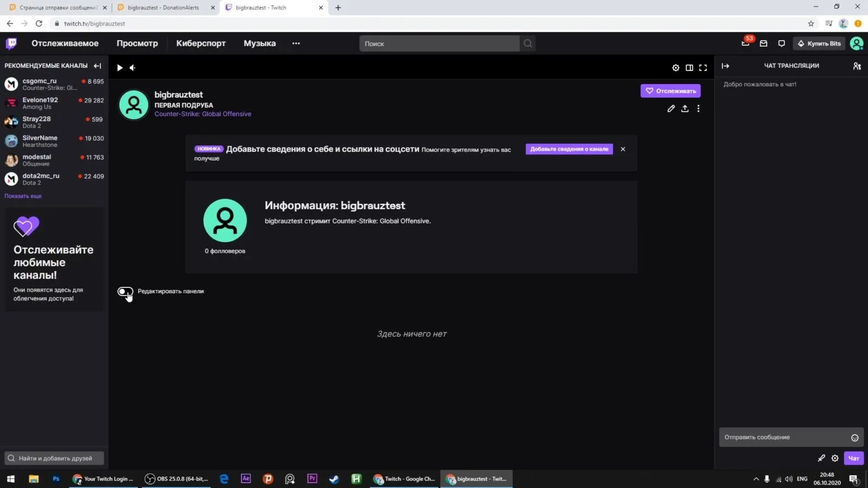Focus Найти и добавить друзей field
Screen dimensions: 868x488
click(x=54, y=458)
